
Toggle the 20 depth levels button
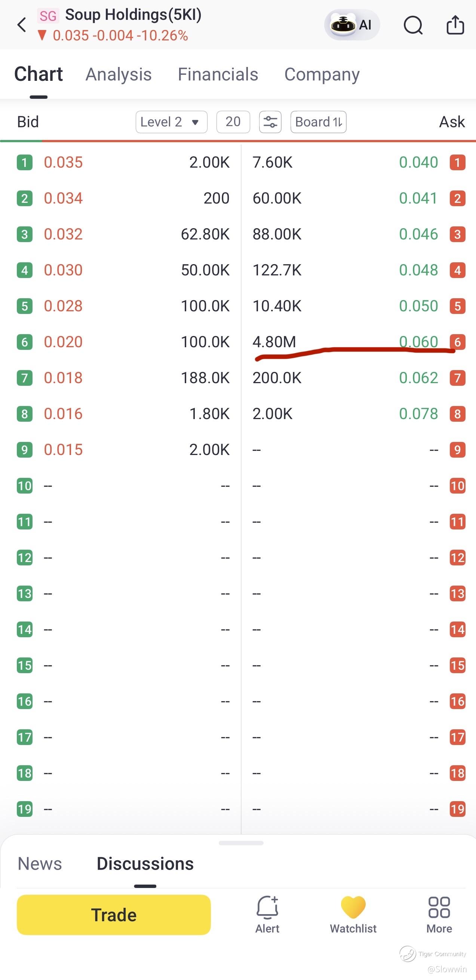coord(233,122)
